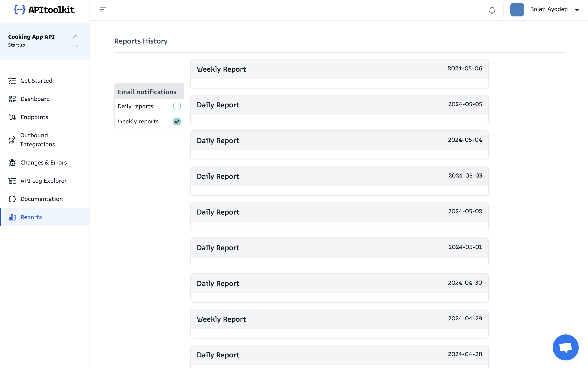This screenshot has height=368, width=588.
Task: Expand the Startup plan dropdown
Action: click(x=76, y=46)
